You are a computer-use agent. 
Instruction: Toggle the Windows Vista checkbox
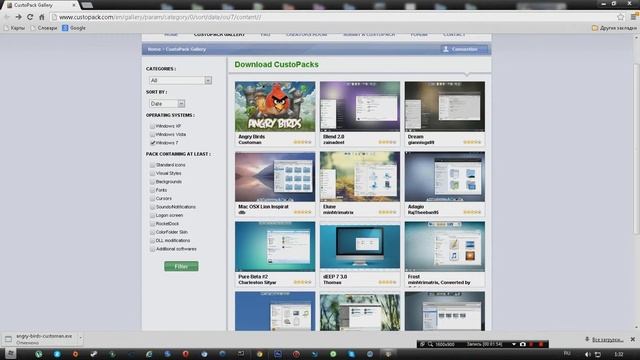coord(153,134)
